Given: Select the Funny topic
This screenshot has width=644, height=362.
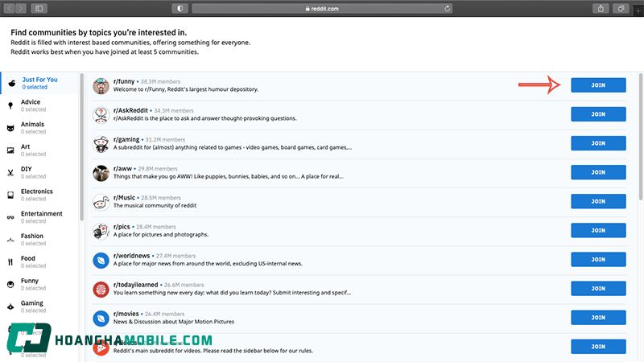Looking at the screenshot, I should [39, 285].
